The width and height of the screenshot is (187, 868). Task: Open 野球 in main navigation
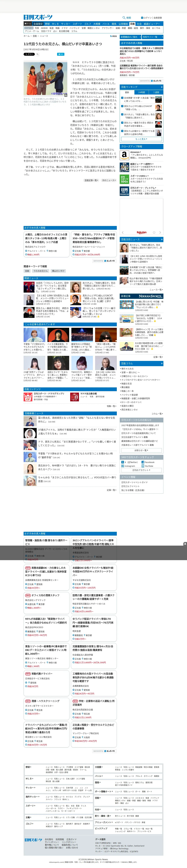(47, 24)
